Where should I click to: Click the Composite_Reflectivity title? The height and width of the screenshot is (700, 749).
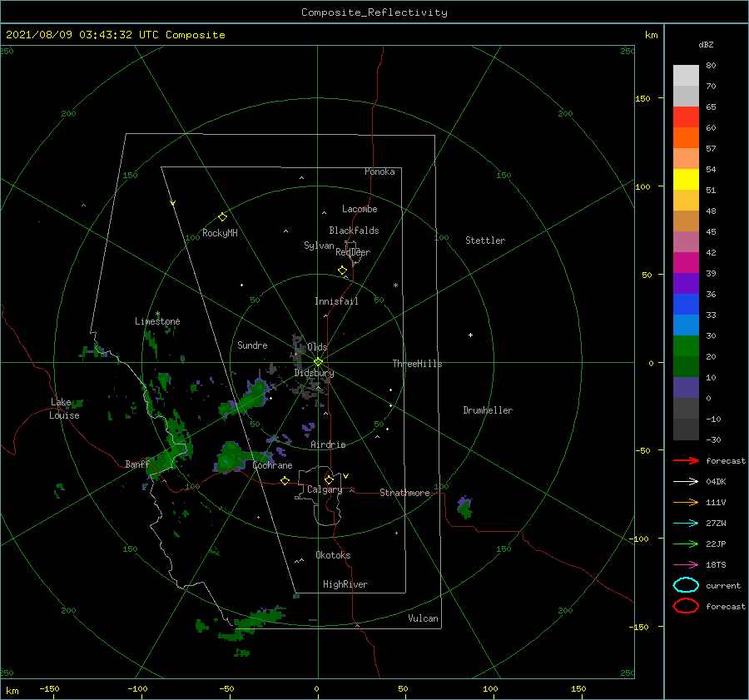(x=374, y=12)
